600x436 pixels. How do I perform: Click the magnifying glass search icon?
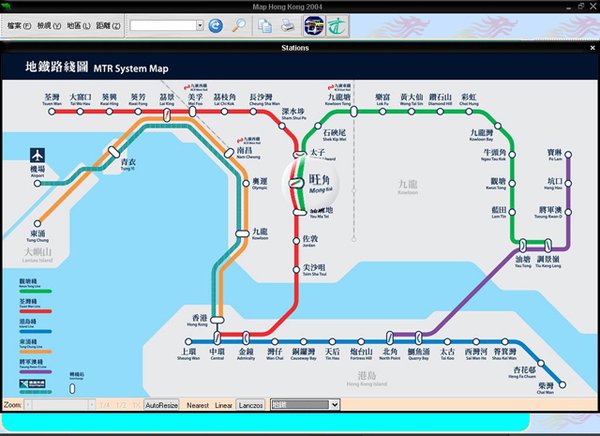[239, 24]
